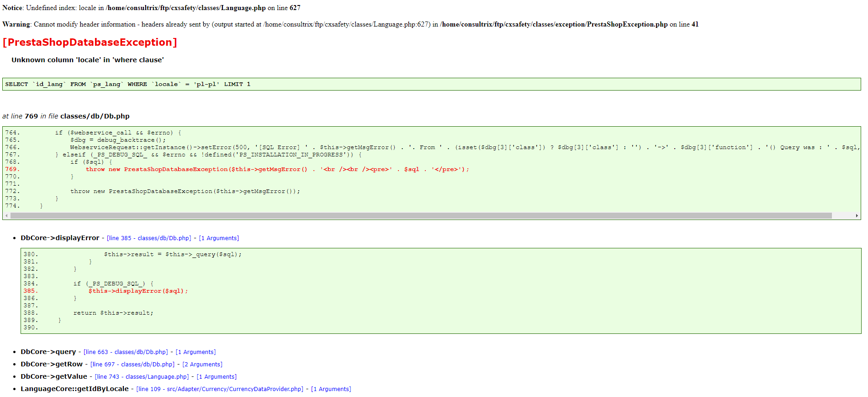Click the highlighted line 769 throw statement
The width and height of the screenshot is (868, 397).
[x=277, y=169]
